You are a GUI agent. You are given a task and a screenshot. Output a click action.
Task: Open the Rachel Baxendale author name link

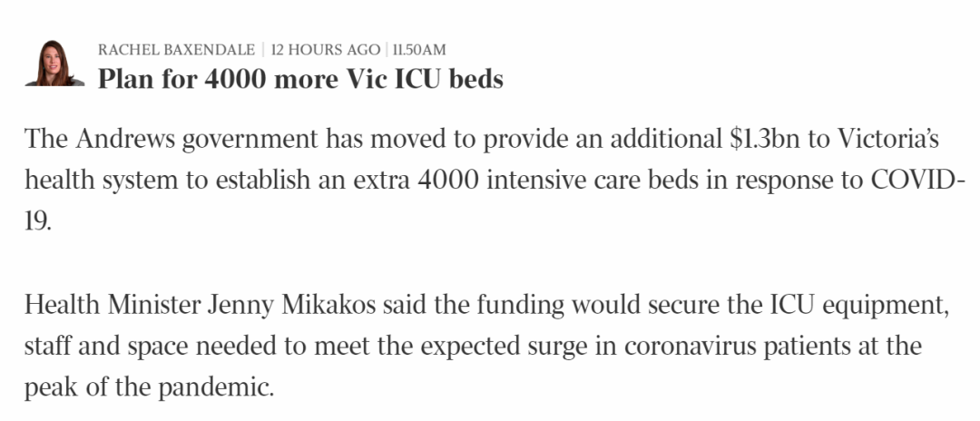pos(176,50)
